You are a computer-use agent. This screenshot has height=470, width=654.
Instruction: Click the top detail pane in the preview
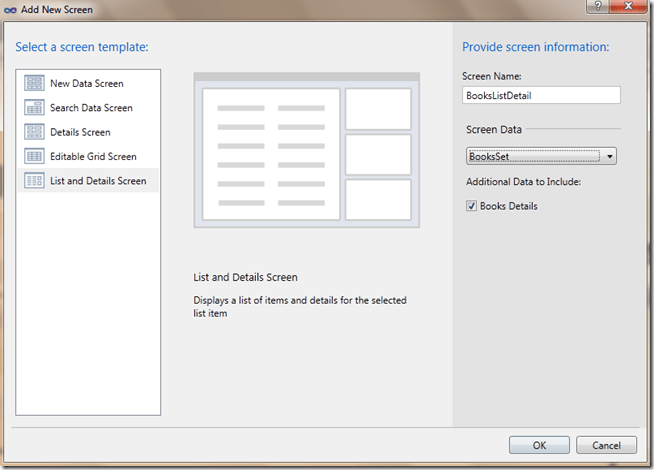point(378,109)
